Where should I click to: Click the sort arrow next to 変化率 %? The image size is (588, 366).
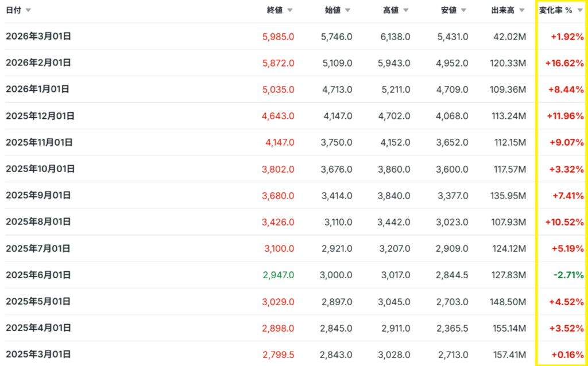(x=580, y=10)
